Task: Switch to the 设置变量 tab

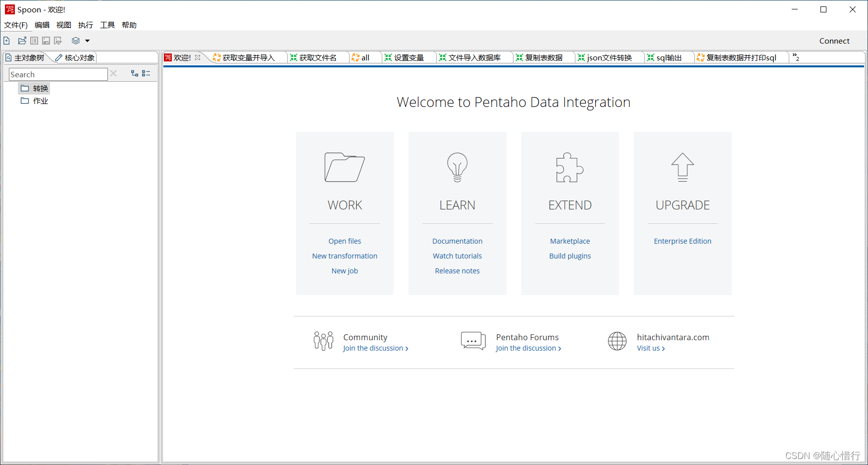Action: tap(405, 57)
